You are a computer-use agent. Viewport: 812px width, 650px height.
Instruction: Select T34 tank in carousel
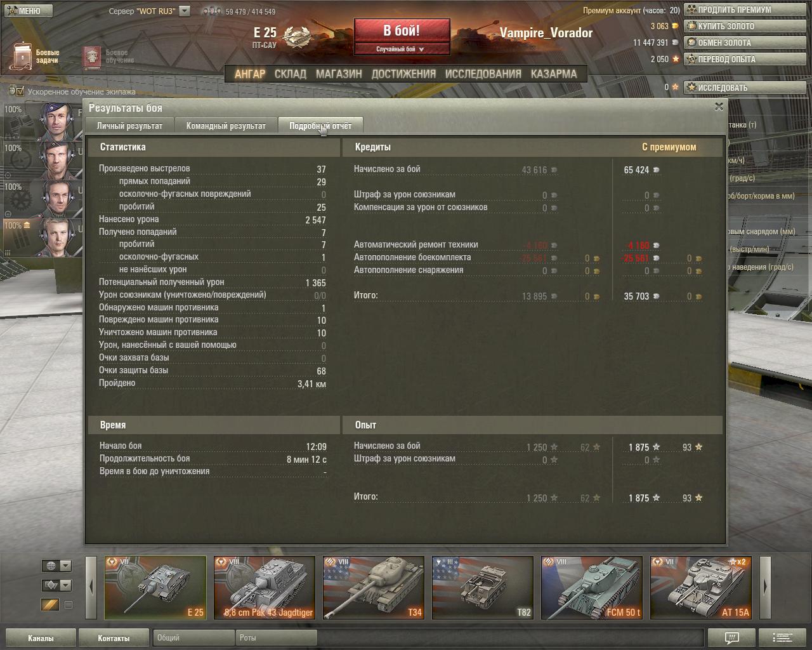[x=374, y=588]
